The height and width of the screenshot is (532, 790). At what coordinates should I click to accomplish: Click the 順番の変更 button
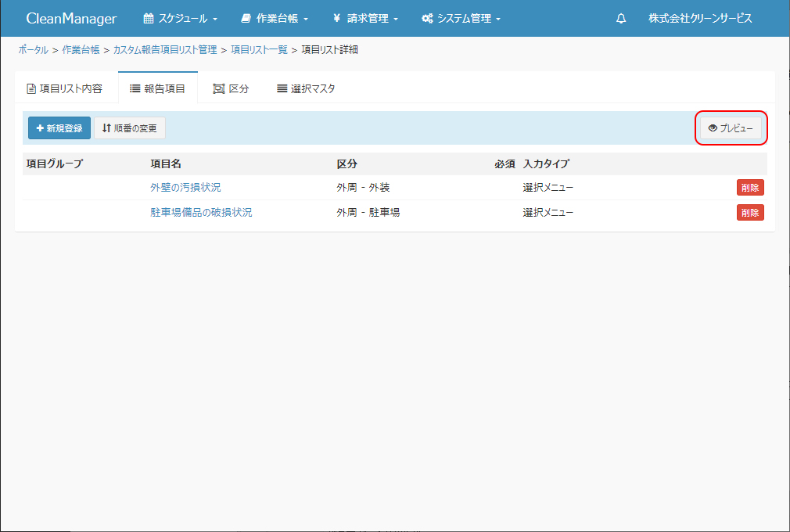(x=130, y=128)
